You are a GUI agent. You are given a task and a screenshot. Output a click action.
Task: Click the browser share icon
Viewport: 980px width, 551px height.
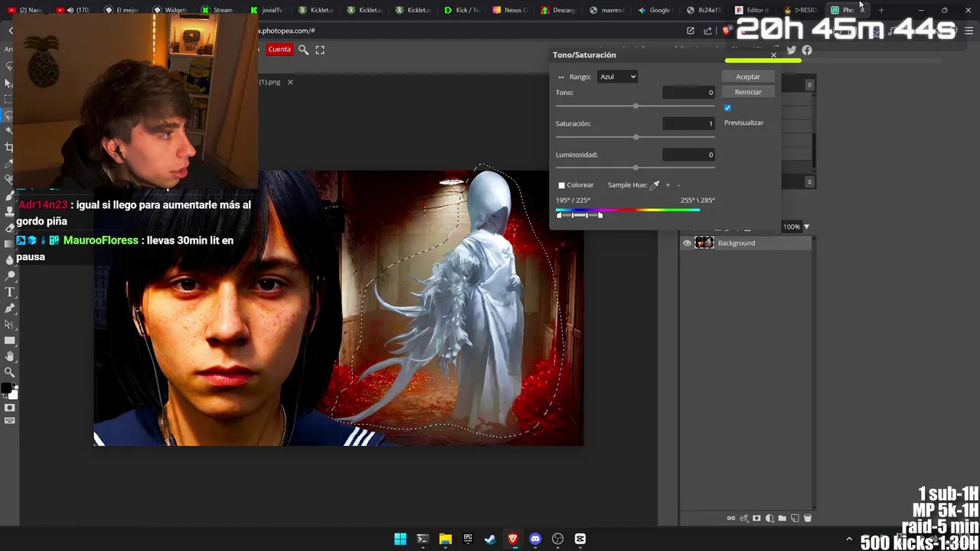707,31
